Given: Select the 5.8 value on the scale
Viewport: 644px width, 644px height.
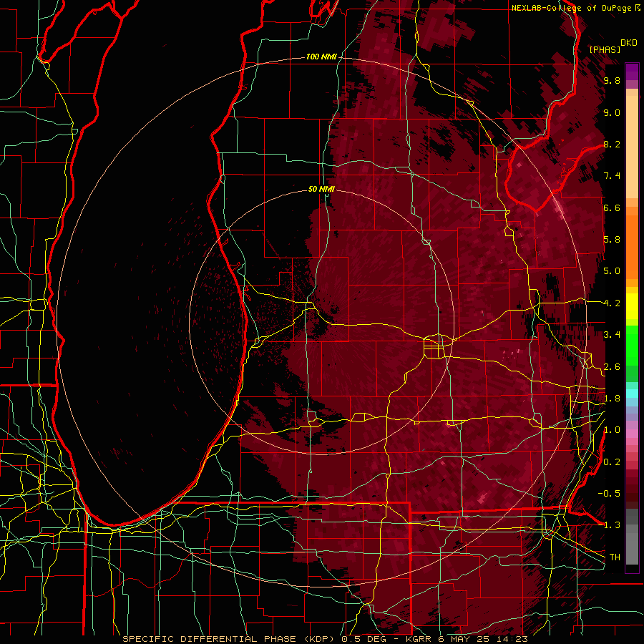Looking at the screenshot, I should tap(612, 240).
